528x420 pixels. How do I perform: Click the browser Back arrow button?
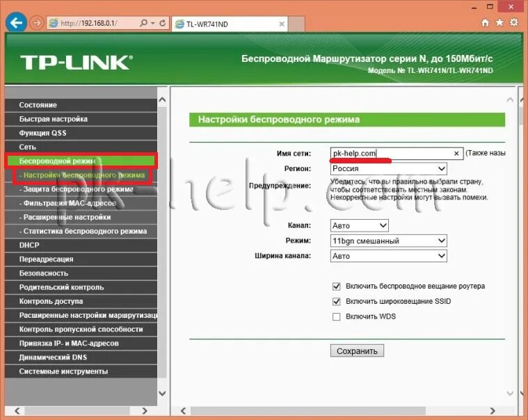[16, 22]
